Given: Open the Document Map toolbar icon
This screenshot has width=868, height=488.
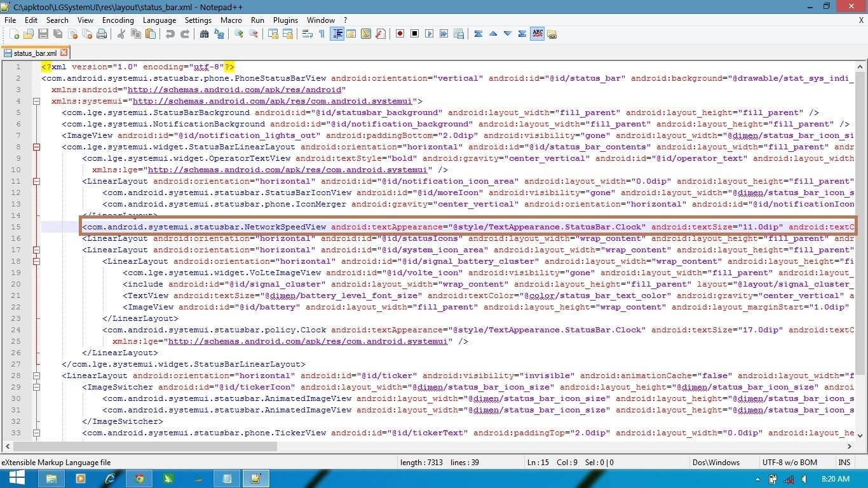Looking at the screenshot, I should pos(366,34).
